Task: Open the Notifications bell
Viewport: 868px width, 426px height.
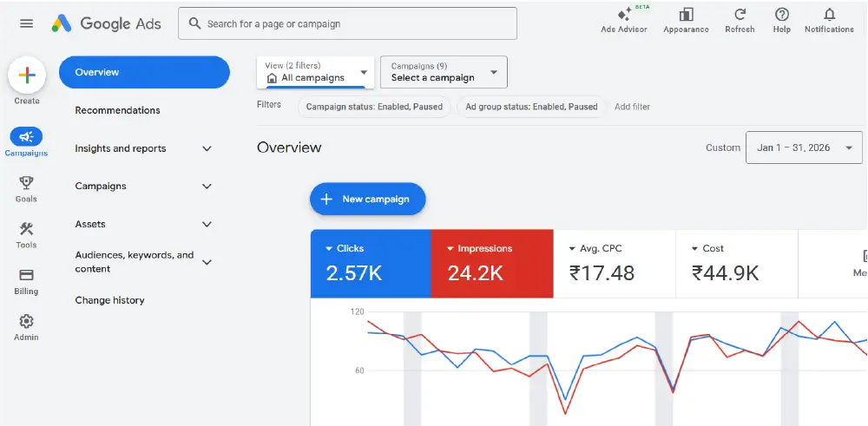Action: (x=829, y=15)
